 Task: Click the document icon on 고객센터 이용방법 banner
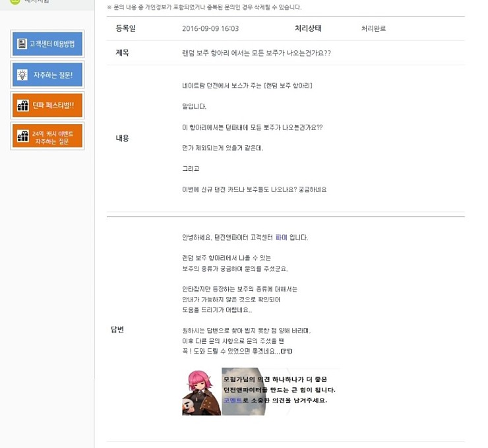21,44
